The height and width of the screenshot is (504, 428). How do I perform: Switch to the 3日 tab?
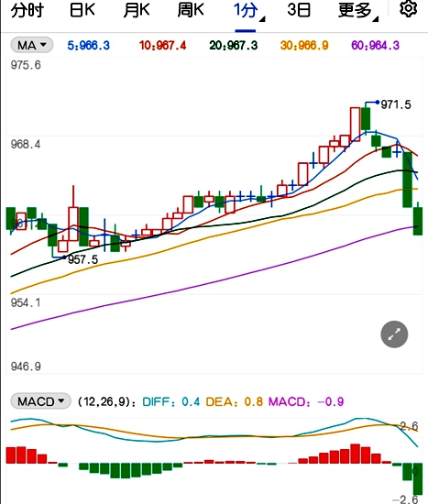click(299, 10)
